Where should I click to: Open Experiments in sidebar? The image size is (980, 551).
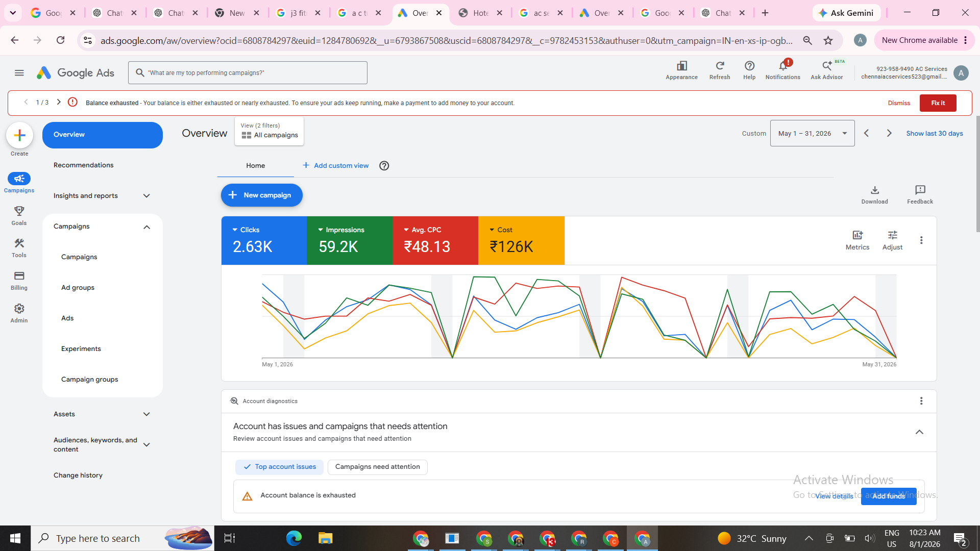pyautogui.click(x=81, y=349)
